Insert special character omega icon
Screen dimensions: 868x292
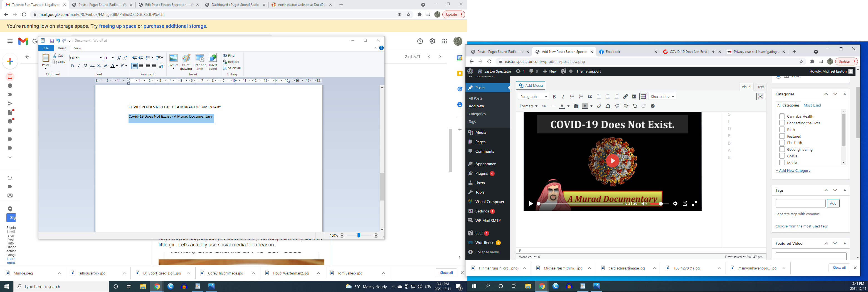608,106
